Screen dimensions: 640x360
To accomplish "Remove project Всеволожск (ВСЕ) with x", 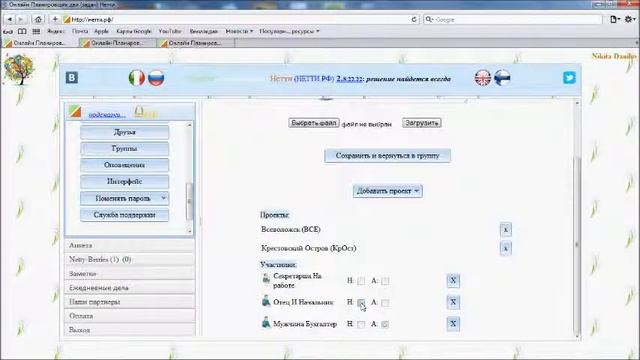I will click(x=505, y=230).
